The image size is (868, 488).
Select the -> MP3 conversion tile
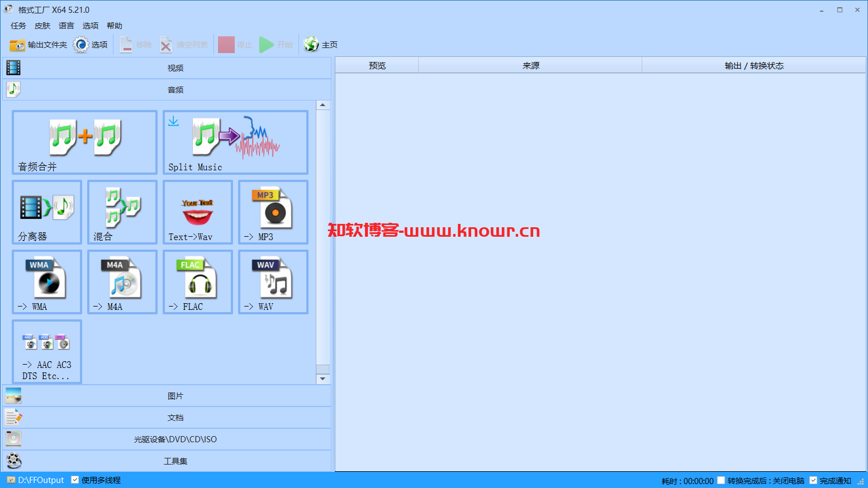(x=273, y=212)
